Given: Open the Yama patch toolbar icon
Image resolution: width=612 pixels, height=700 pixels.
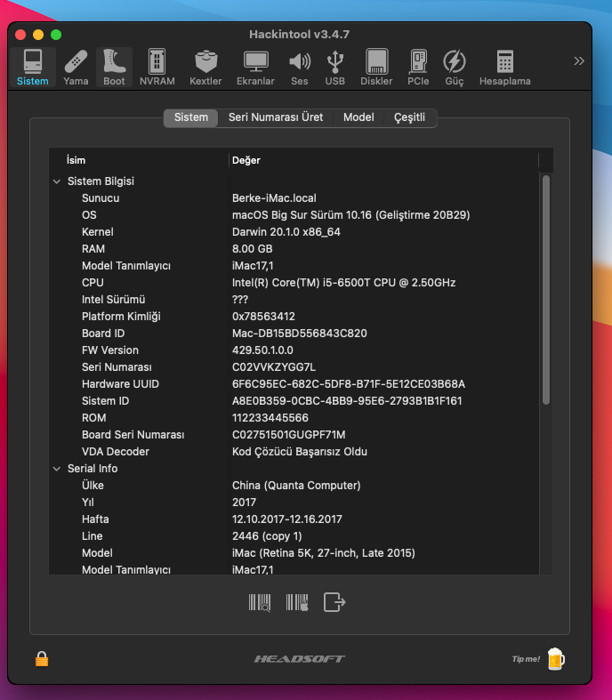Looking at the screenshot, I should 76,68.
